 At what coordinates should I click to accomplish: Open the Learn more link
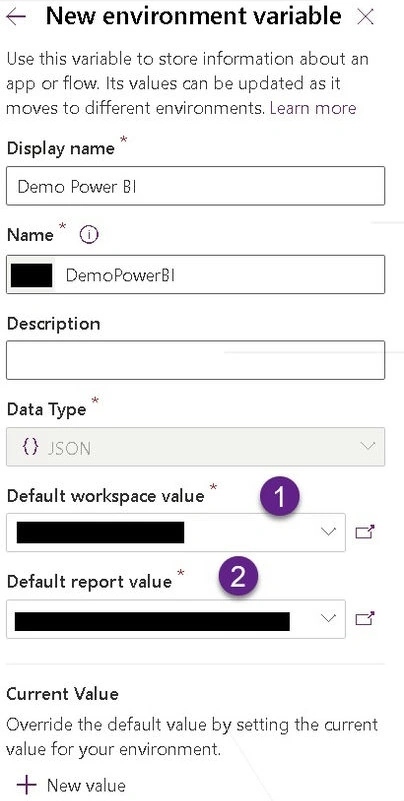pos(313,108)
